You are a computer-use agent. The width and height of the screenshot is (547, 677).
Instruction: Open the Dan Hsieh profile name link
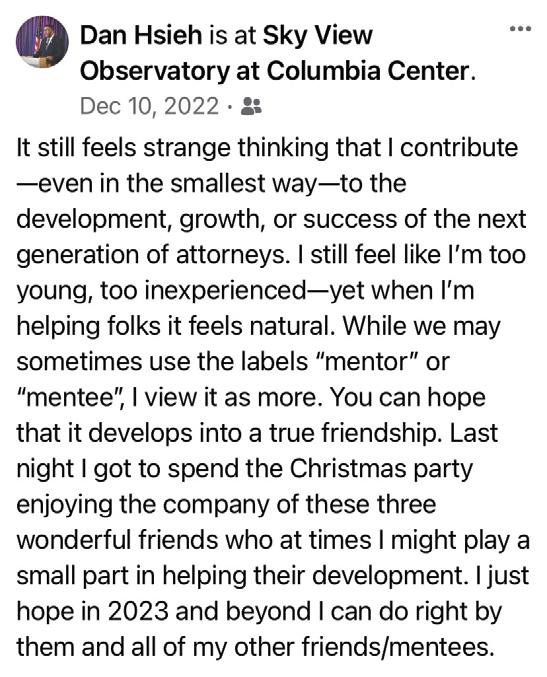click(x=141, y=35)
